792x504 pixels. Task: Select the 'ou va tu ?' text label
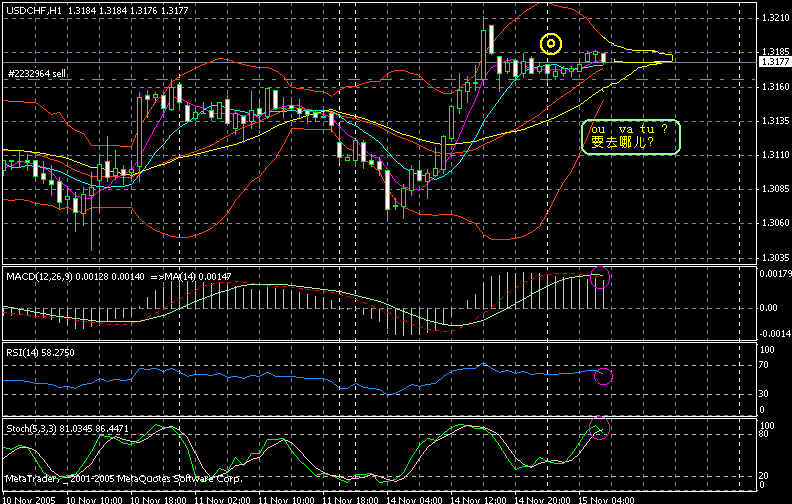click(629, 129)
